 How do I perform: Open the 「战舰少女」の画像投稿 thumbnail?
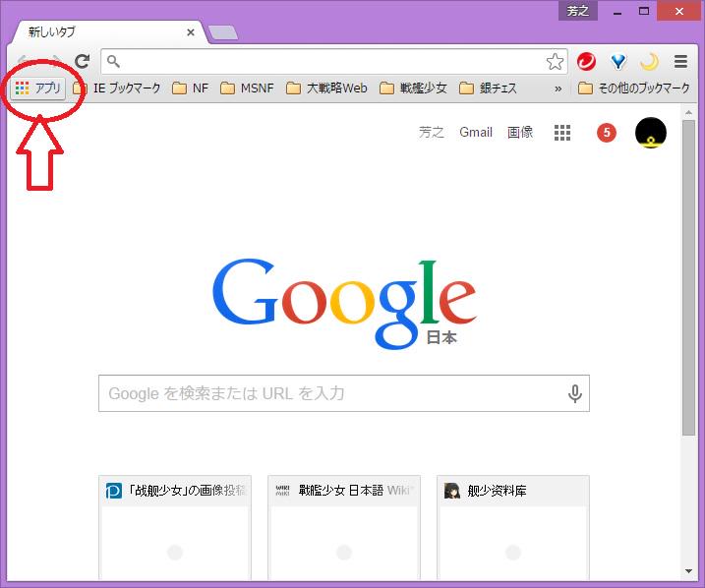(x=175, y=528)
